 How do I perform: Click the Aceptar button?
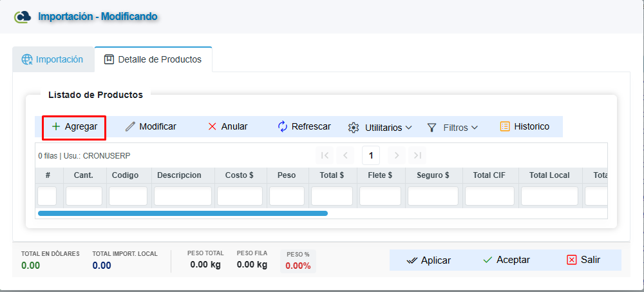(x=506, y=260)
